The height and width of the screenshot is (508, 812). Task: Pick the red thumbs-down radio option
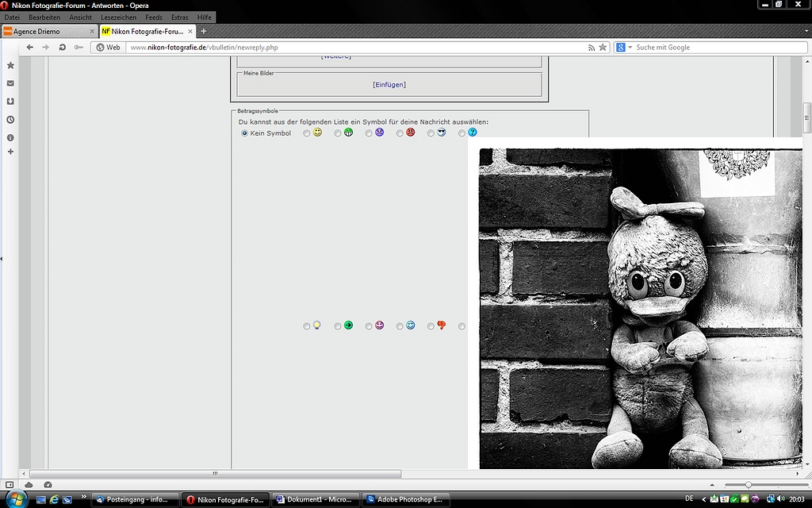pyautogui.click(x=431, y=326)
